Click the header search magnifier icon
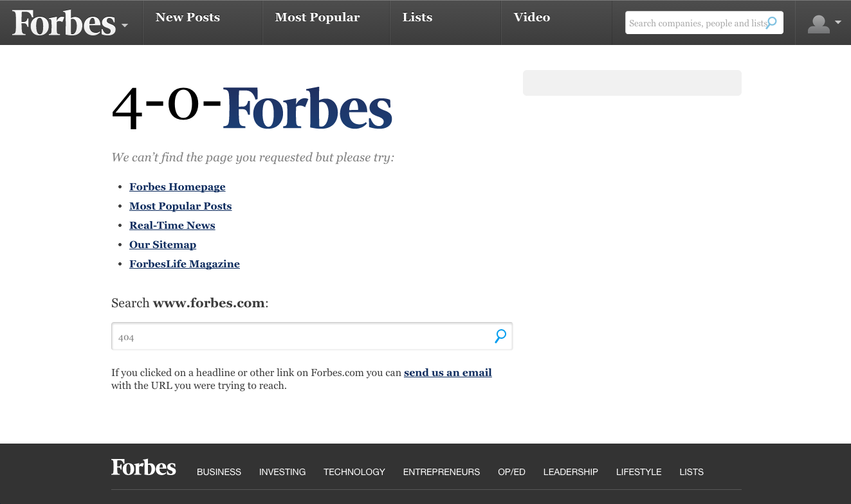851x504 pixels. 772,23
